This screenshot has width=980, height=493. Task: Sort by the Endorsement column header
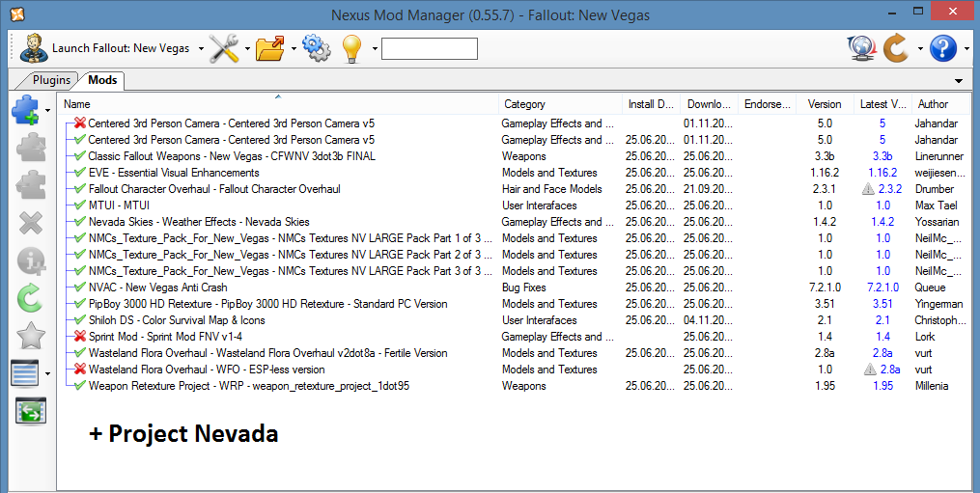pyautogui.click(x=767, y=104)
